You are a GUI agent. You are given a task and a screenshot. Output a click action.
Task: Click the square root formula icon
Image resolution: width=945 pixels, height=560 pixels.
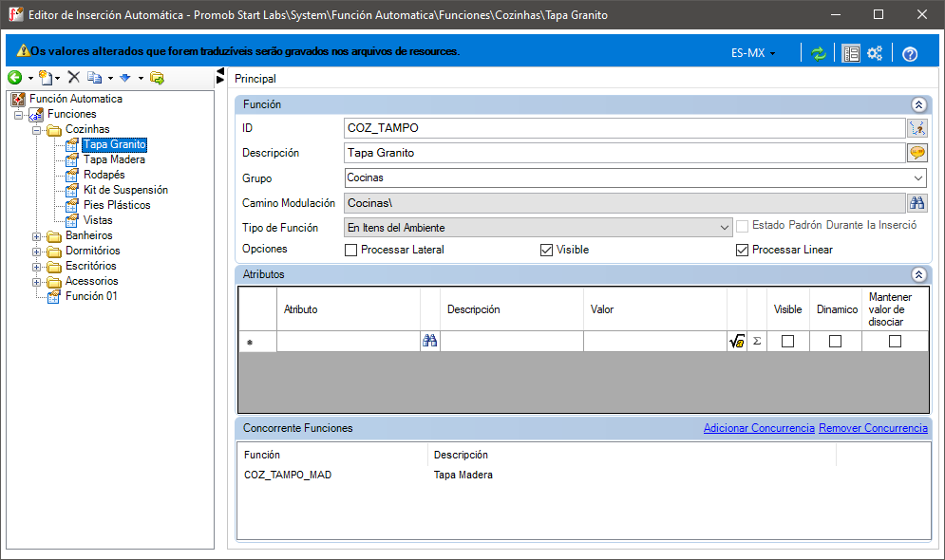point(736,342)
